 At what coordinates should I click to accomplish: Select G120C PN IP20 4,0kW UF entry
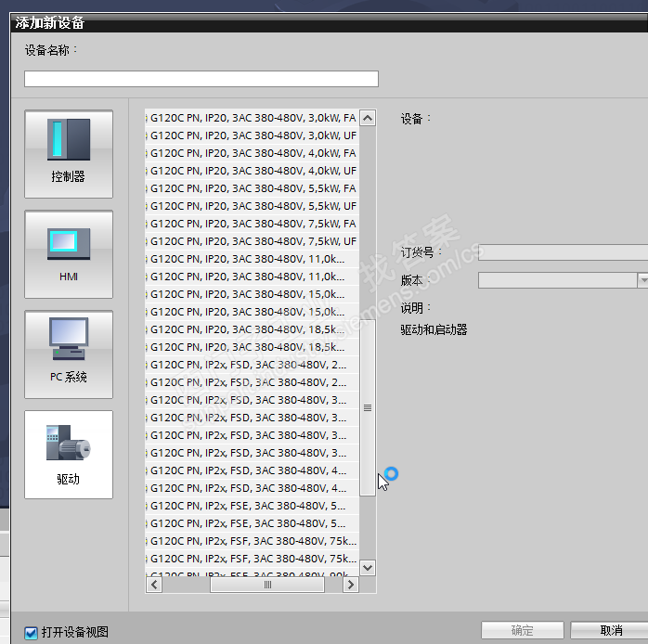253,171
